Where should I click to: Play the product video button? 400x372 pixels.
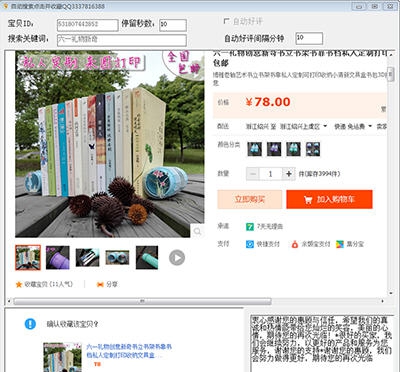point(177,258)
